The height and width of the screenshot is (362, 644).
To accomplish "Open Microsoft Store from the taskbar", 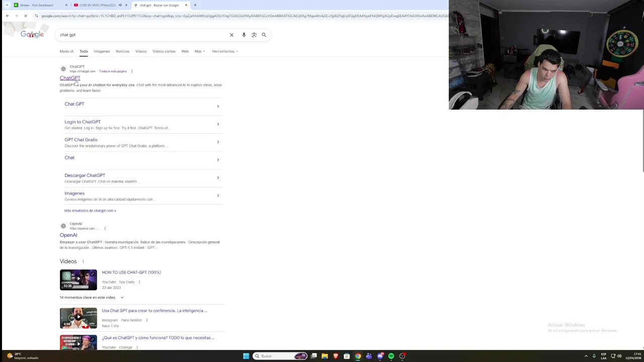I will (x=347, y=356).
